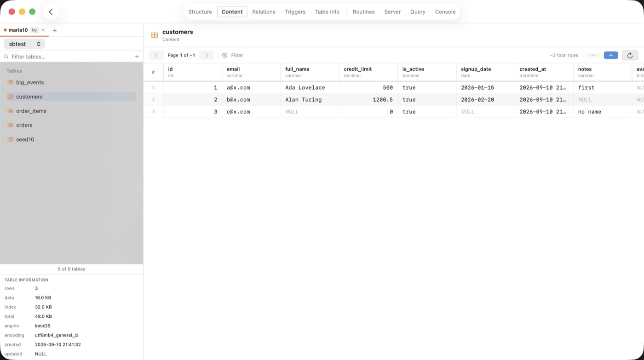Click the utf8mb4_general_ci encoding value
The height and width of the screenshot is (360, 644).
click(x=57, y=335)
